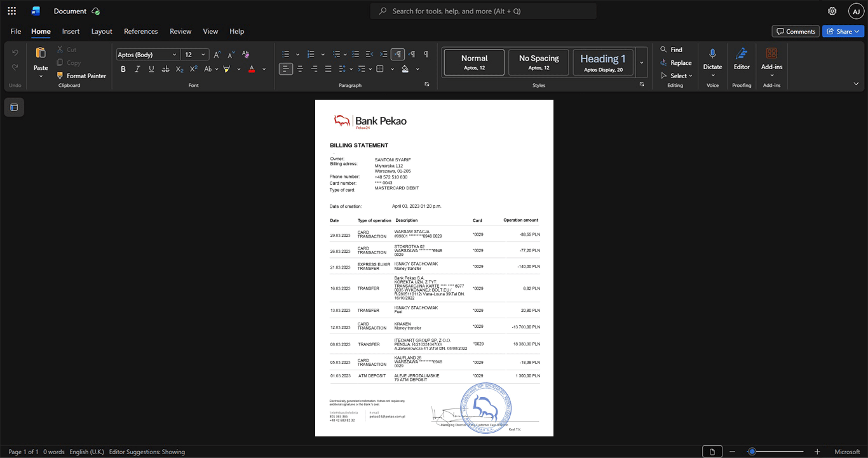Redo the last action
The width and height of the screenshot is (868, 458).
point(15,67)
